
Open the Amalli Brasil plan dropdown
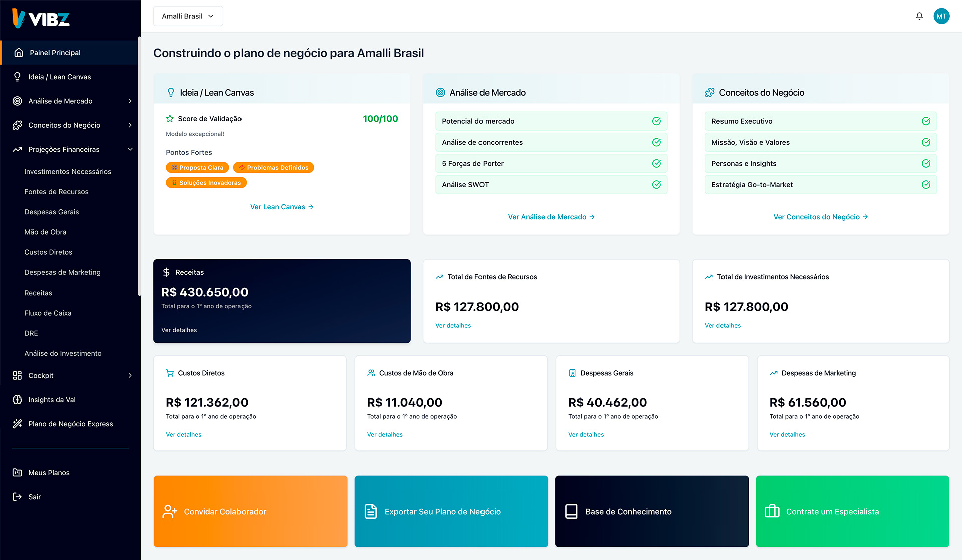click(188, 16)
